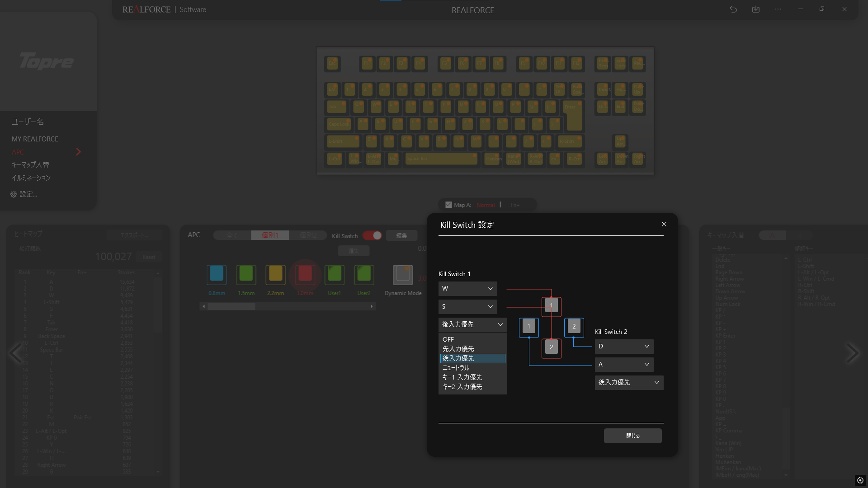
Task: Click the red key 1 diagram node
Action: point(551,306)
